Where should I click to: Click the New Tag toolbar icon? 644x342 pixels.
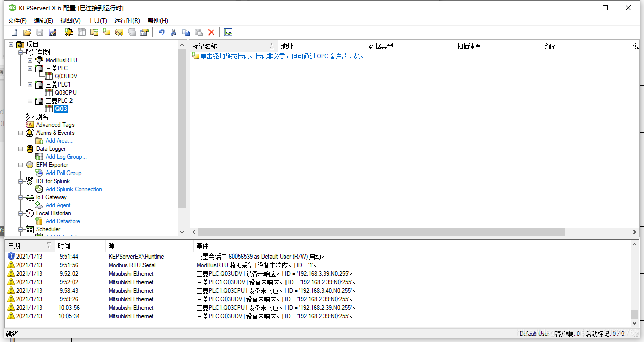[107, 32]
